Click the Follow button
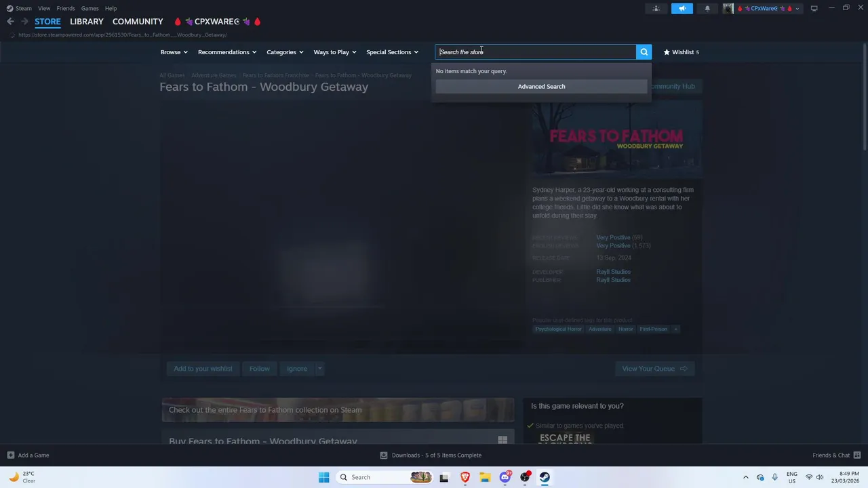The image size is (868, 488). click(x=259, y=369)
